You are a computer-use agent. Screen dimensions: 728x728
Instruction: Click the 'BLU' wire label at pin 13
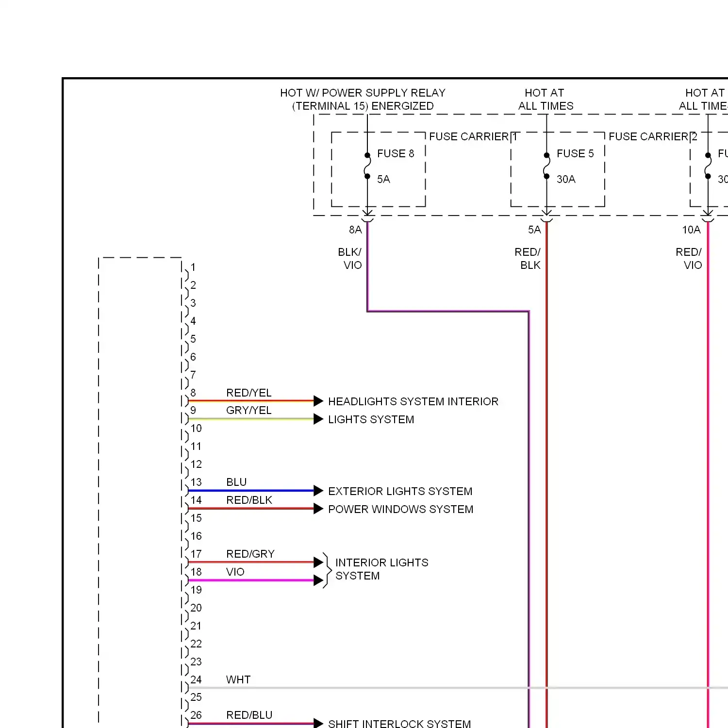click(236, 482)
